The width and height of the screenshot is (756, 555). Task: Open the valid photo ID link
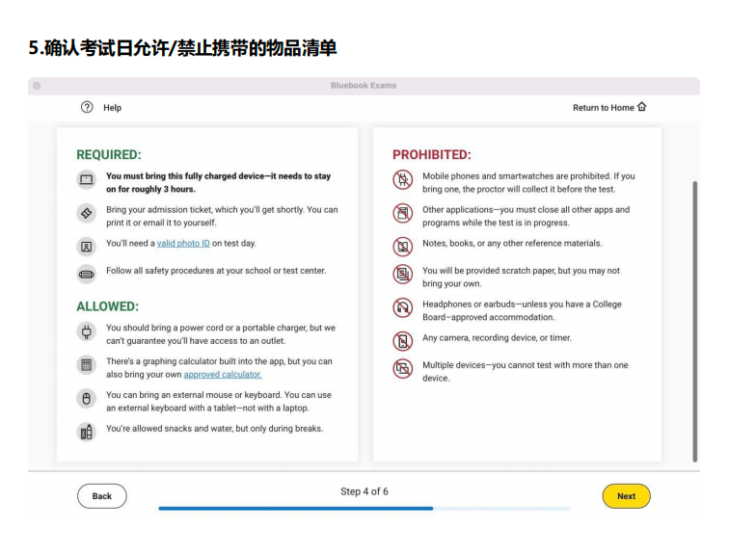tap(183, 243)
